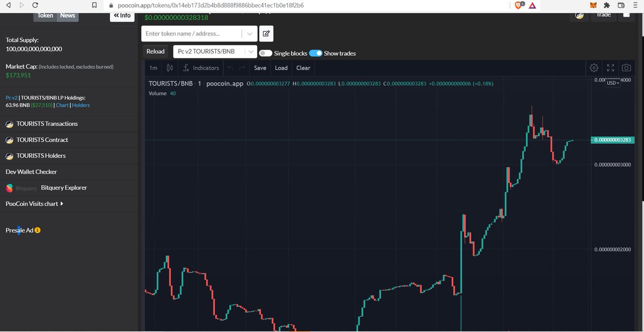The width and height of the screenshot is (644, 332).
Task: Open USD price scale dropdown
Action: [612, 83]
